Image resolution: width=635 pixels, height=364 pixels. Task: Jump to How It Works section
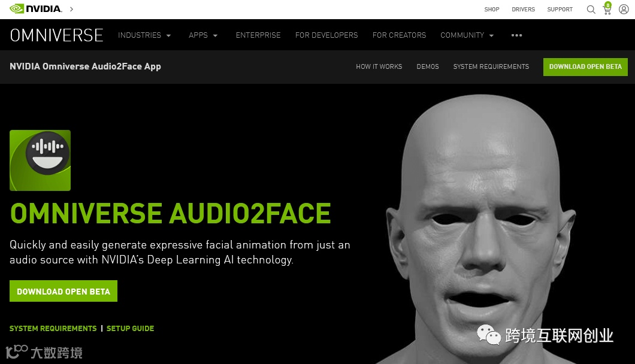(x=379, y=66)
